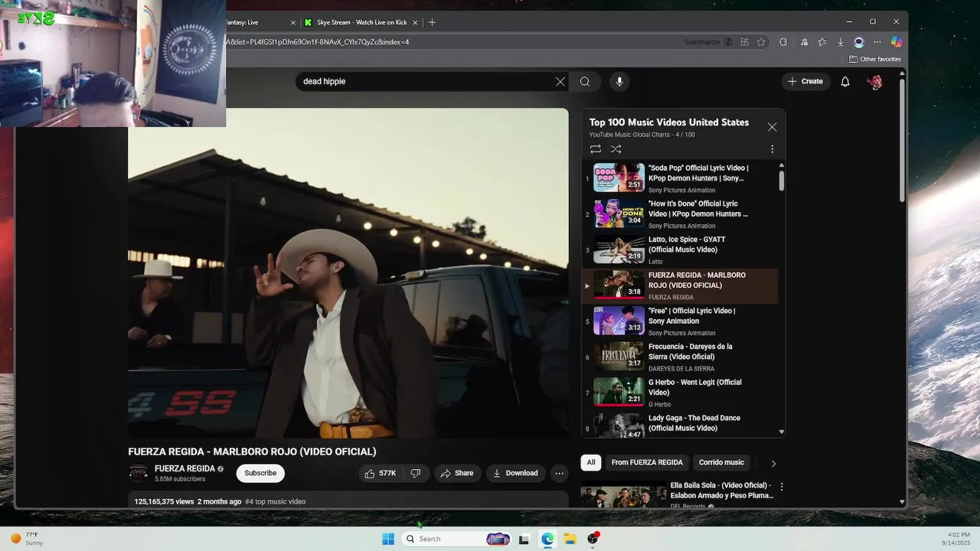Click the FUERZA REGIDA channel avatar

coord(139,473)
